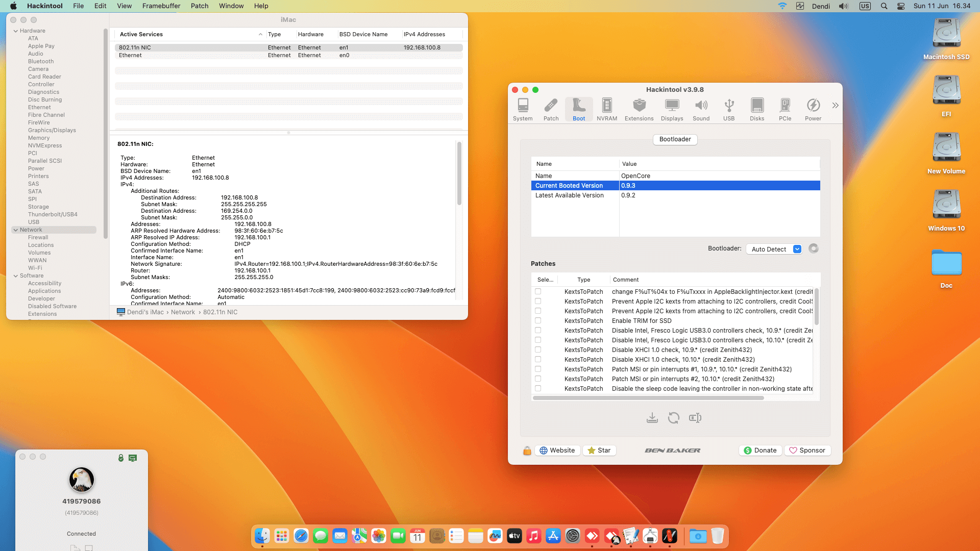Click the download icon below Patches list
The height and width of the screenshot is (551, 980).
[652, 418]
